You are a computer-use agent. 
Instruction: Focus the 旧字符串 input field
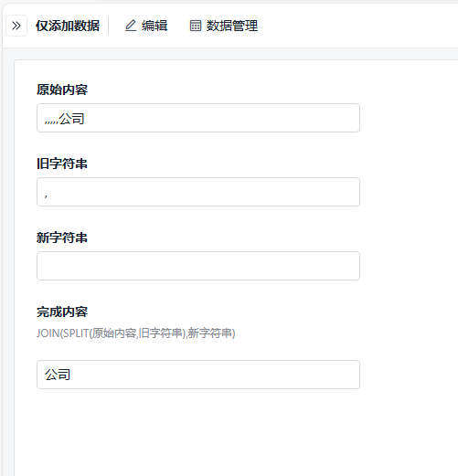[198, 192]
